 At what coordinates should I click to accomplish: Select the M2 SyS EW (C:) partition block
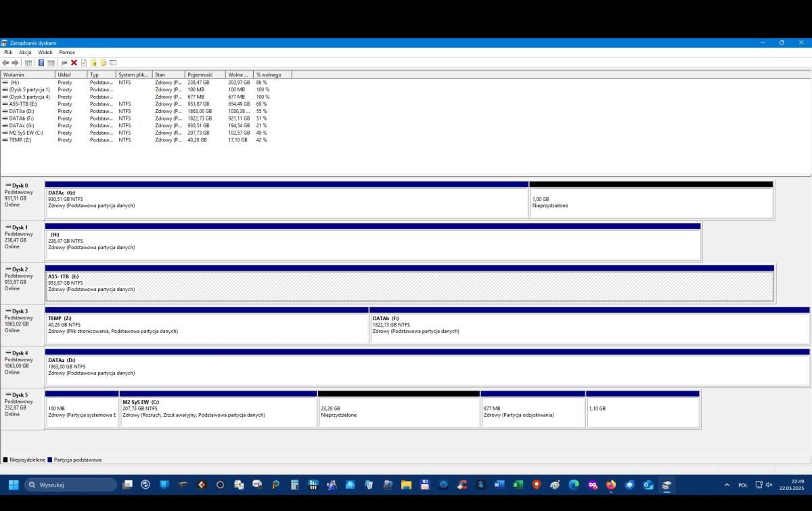pos(219,409)
